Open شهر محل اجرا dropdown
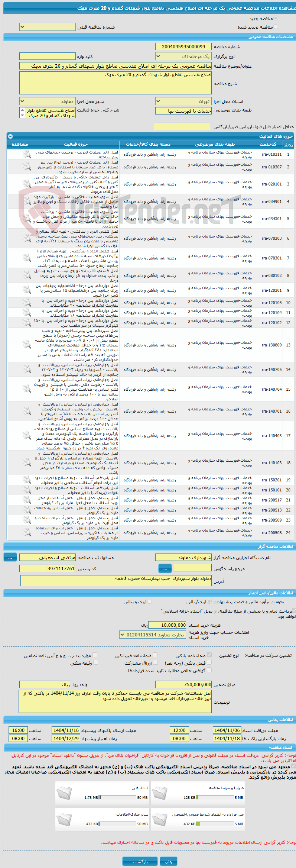The image size is (296, 868). 47,101
